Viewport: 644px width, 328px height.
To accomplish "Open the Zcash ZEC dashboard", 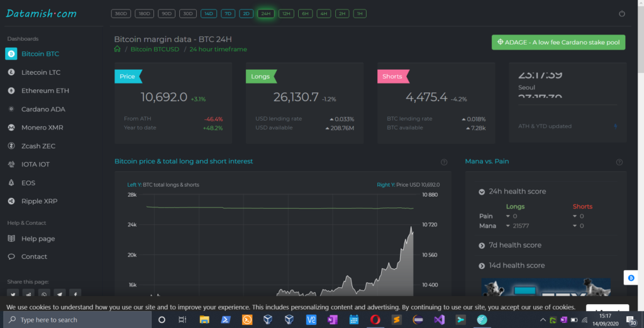I will pyautogui.click(x=33, y=146).
